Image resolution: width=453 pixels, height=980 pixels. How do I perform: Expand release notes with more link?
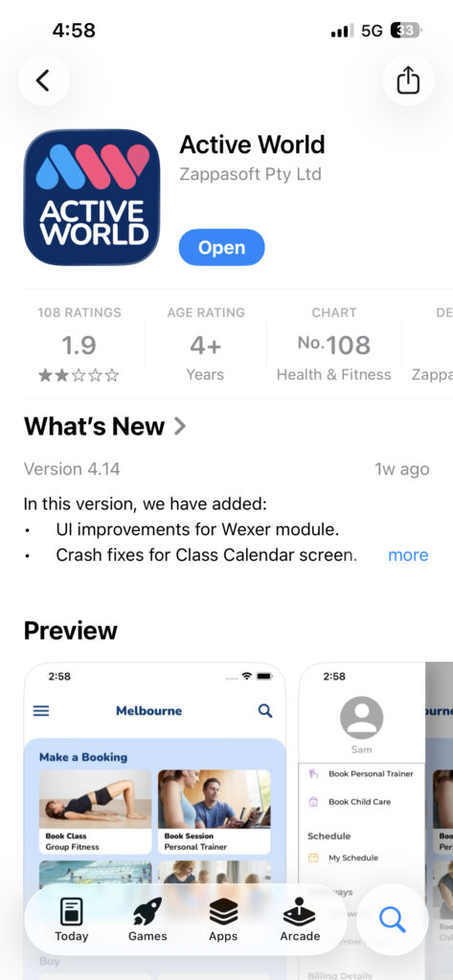[408, 555]
